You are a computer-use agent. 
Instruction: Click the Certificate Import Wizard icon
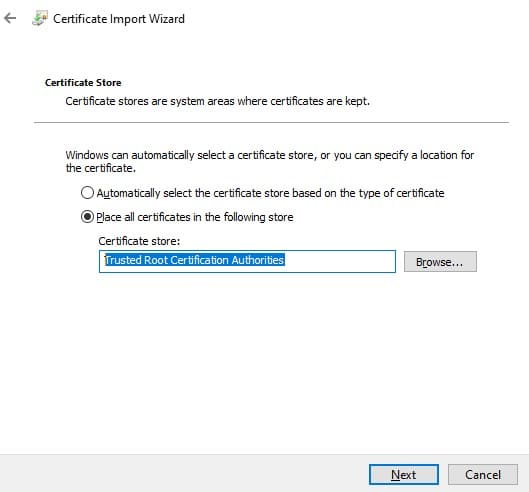(x=40, y=18)
